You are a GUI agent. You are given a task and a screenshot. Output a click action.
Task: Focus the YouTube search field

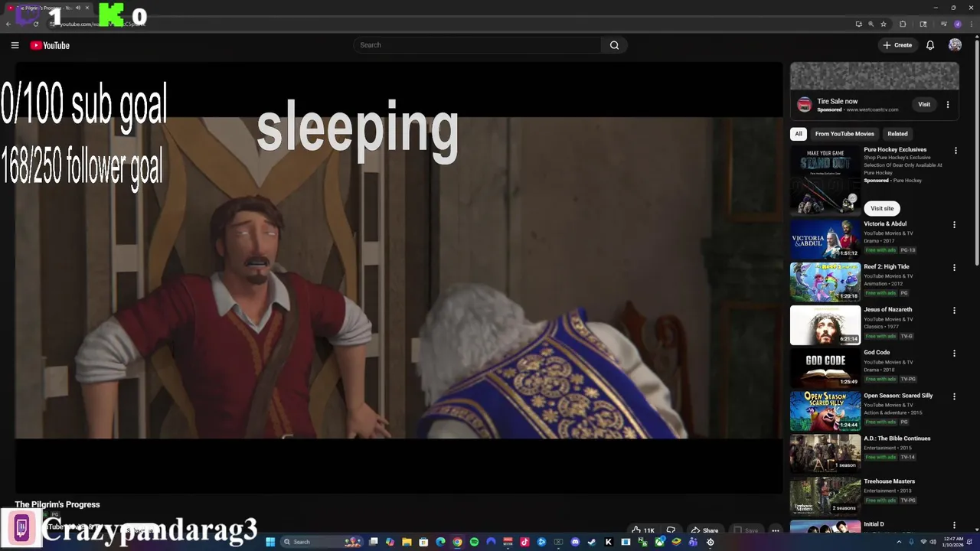479,45
